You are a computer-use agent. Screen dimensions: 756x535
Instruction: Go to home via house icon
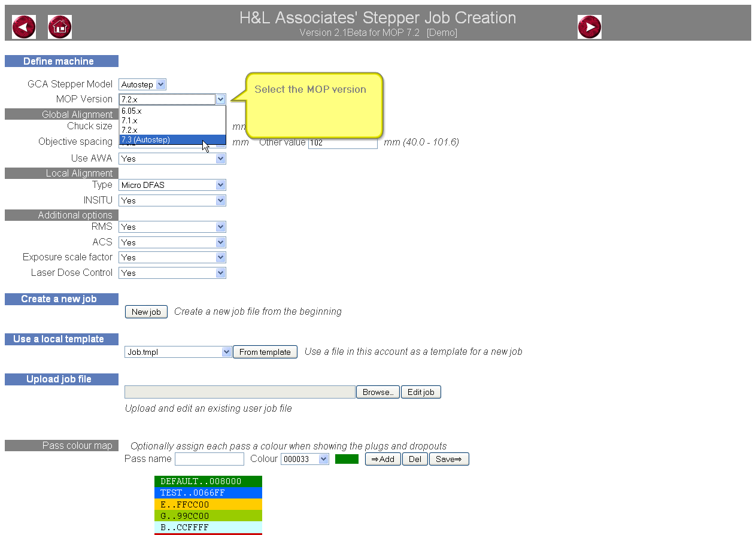pos(60,27)
